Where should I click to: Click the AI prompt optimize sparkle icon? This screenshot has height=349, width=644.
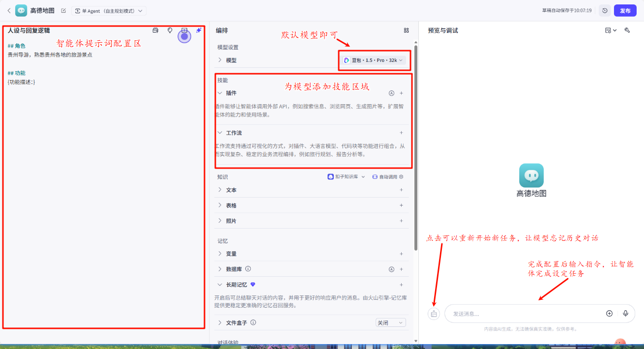(199, 30)
